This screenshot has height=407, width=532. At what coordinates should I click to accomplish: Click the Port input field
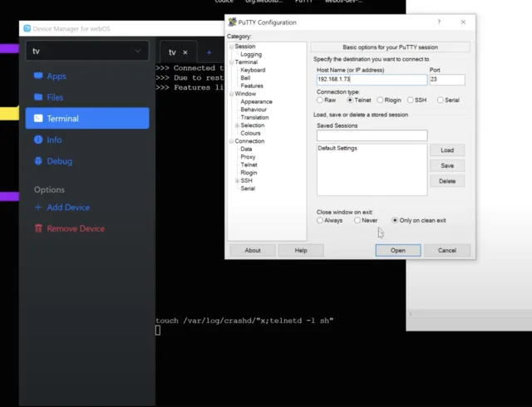pyautogui.click(x=447, y=80)
